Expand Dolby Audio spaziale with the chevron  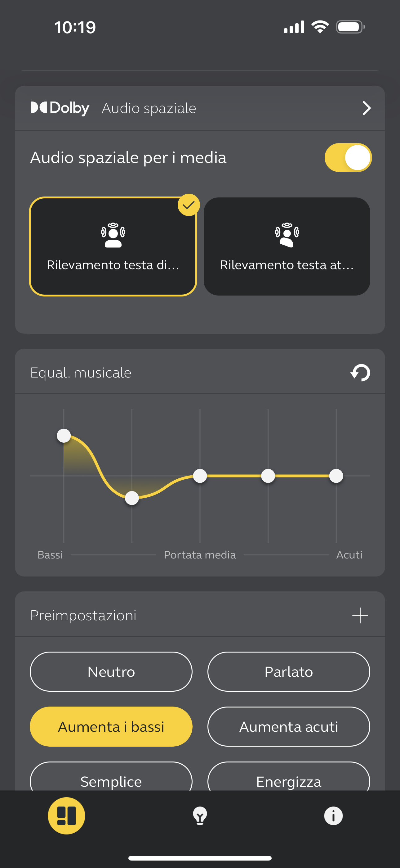pyautogui.click(x=366, y=108)
